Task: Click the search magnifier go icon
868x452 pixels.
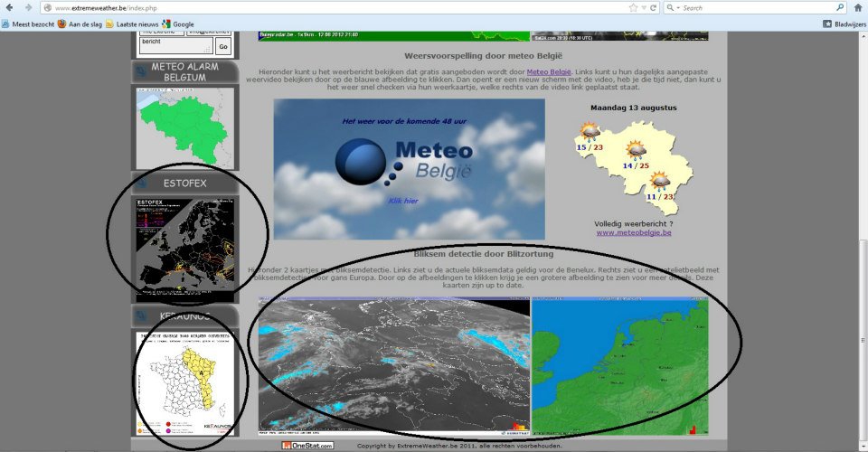Action: pyautogui.click(x=840, y=8)
